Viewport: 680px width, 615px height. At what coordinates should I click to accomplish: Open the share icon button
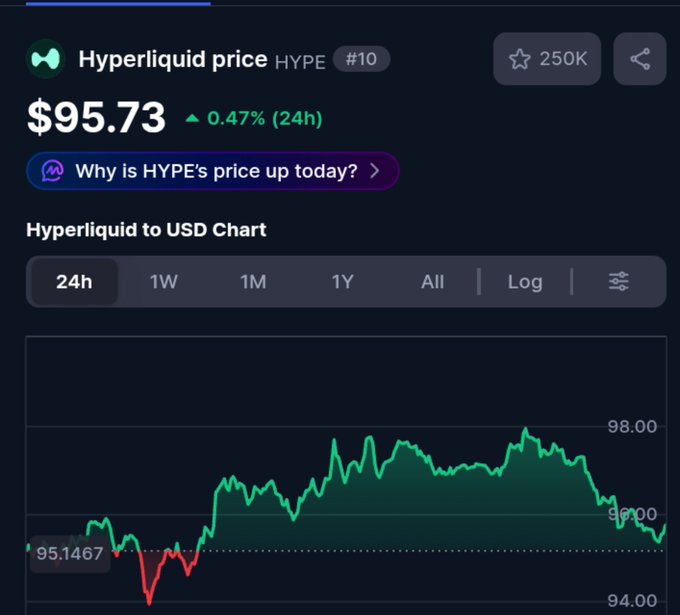pyautogui.click(x=640, y=59)
